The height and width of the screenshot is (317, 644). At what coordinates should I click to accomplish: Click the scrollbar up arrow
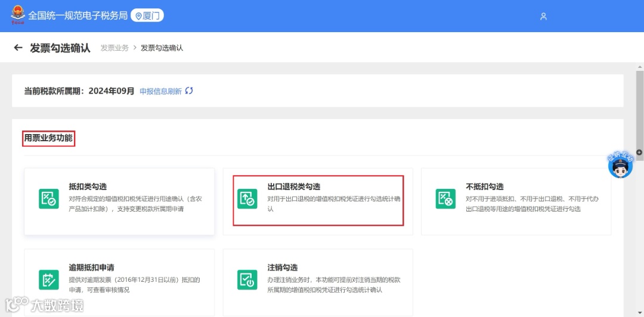(639, 67)
